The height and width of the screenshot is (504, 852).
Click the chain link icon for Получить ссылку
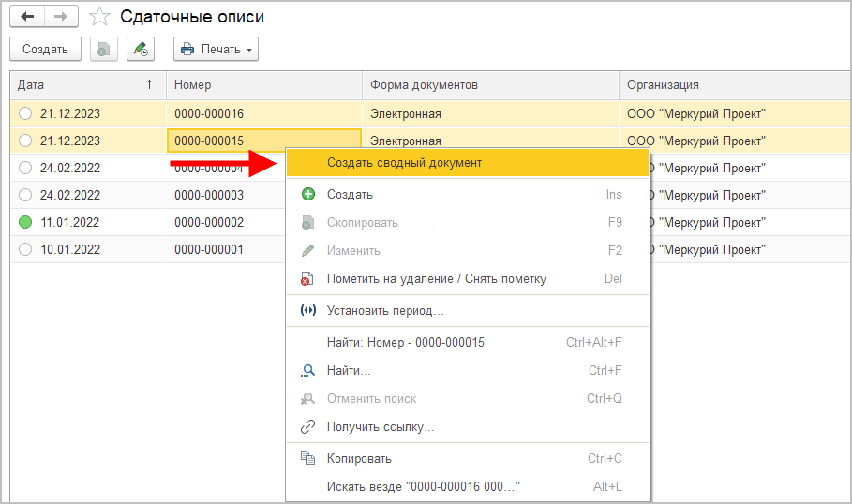click(x=307, y=427)
